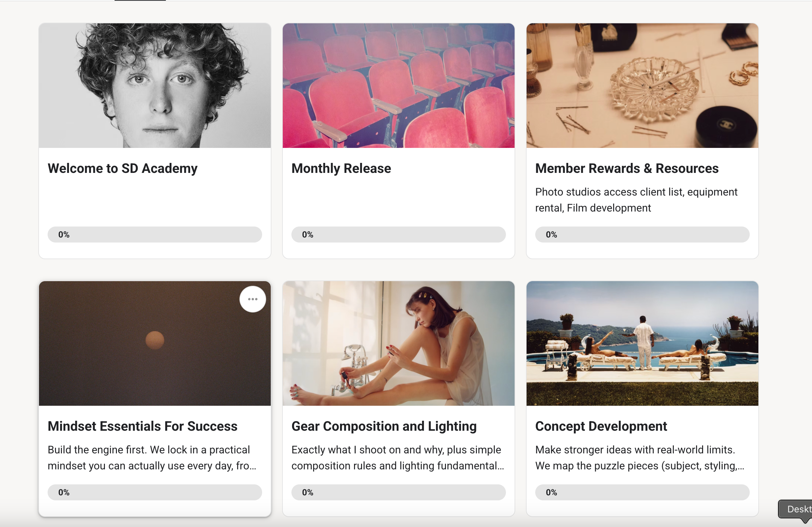Open the Monthly Release course
Screen dimensions: 812x527
coord(341,168)
